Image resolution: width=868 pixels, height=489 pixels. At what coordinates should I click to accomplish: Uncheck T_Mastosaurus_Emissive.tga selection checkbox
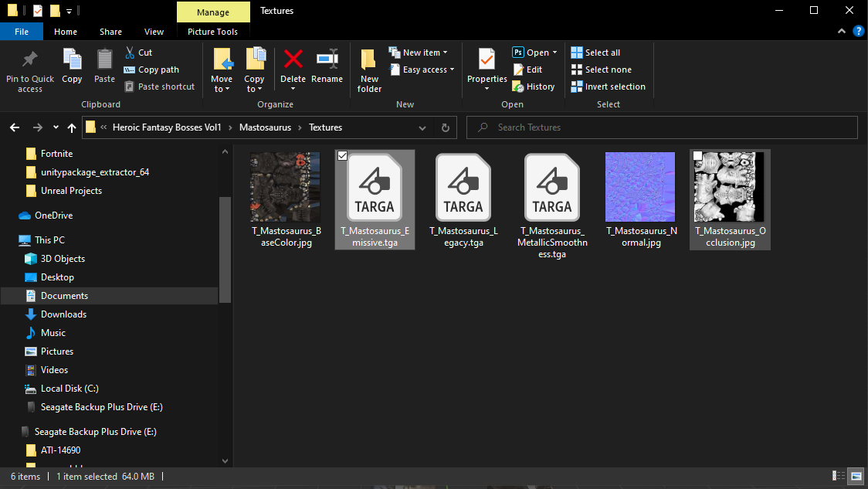pyautogui.click(x=342, y=155)
